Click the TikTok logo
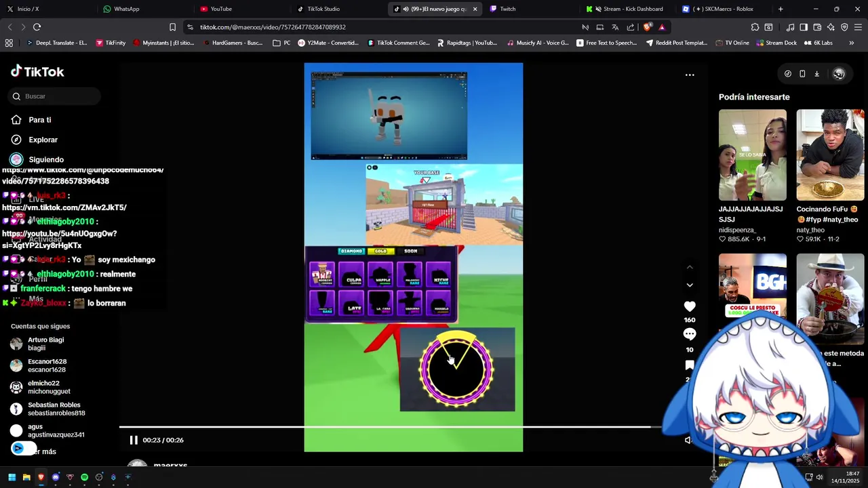Viewport: 868px width, 488px height. 37,71
